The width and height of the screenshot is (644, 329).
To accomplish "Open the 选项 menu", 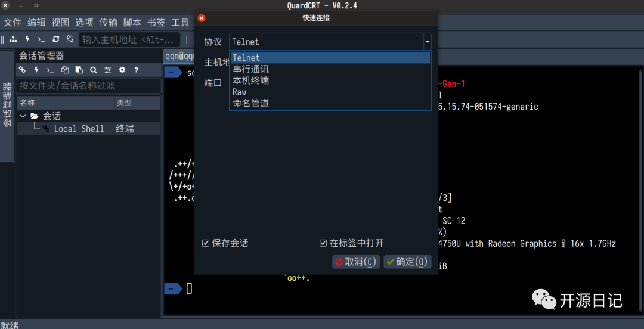I will (84, 23).
